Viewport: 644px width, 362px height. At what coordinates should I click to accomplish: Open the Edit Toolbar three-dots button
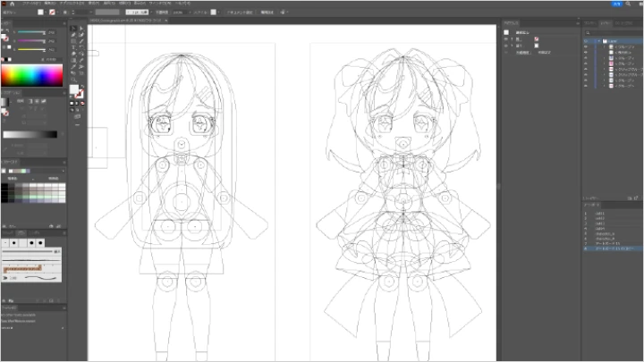77,124
